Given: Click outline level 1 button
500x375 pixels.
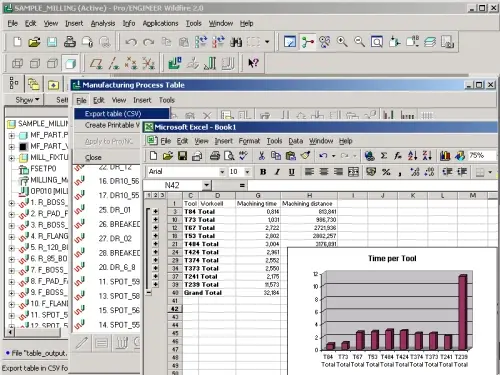Looking at the screenshot, I should click(x=149, y=195).
